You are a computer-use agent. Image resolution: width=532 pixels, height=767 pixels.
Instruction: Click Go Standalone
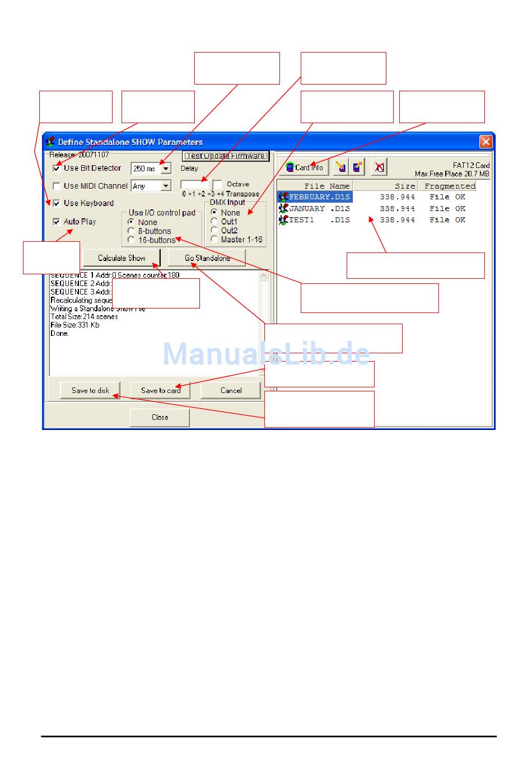click(x=207, y=258)
